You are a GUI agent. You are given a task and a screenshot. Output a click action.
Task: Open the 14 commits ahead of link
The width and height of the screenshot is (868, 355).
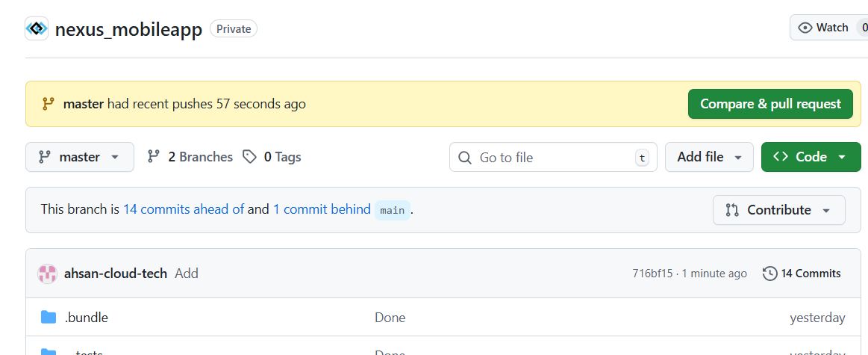[x=184, y=209]
